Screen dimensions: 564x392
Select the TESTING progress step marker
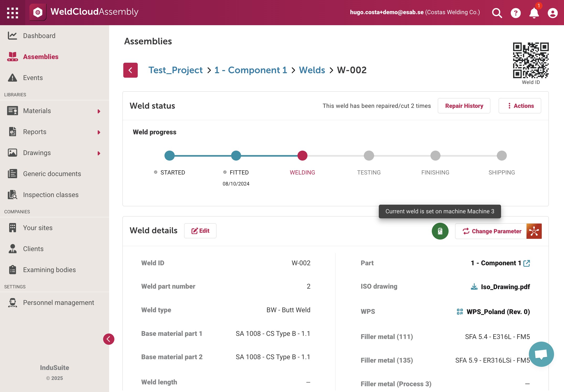(x=369, y=156)
